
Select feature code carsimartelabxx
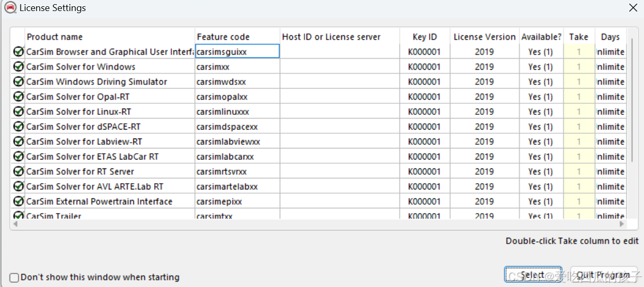[227, 186]
